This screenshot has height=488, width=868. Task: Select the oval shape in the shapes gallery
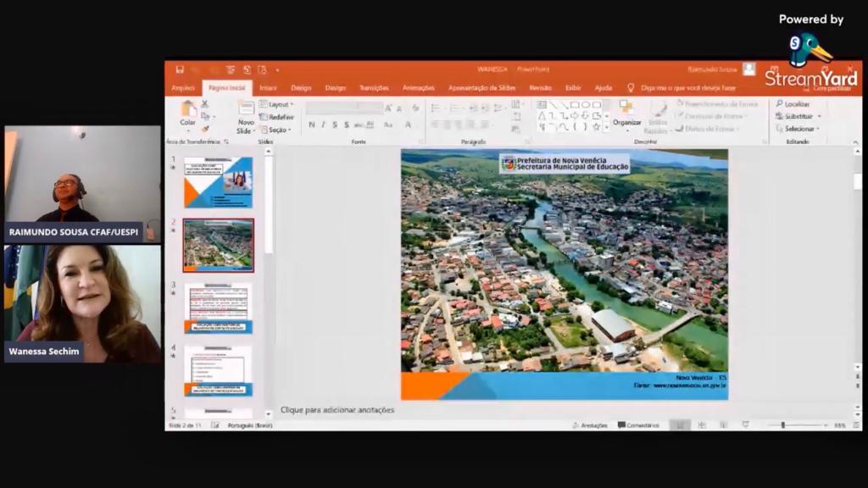click(586, 104)
